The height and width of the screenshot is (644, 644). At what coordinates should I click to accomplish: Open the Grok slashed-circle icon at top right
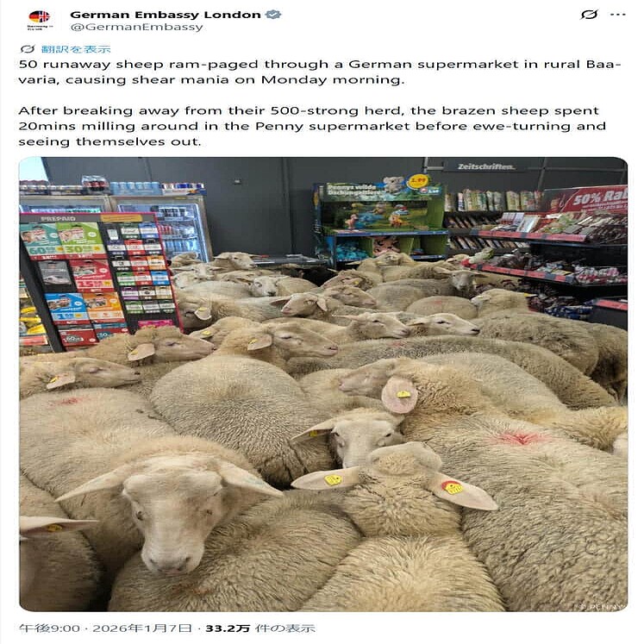[589, 15]
